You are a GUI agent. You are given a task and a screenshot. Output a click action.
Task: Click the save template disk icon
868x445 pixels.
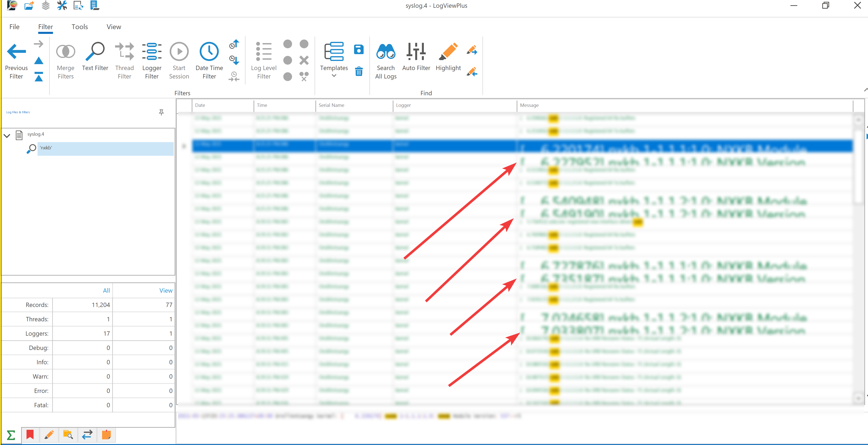pyautogui.click(x=359, y=50)
